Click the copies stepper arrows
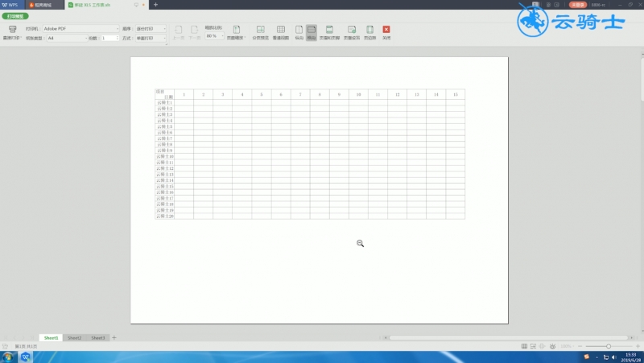The width and height of the screenshot is (644, 363). pyautogui.click(x=118, y=38)
